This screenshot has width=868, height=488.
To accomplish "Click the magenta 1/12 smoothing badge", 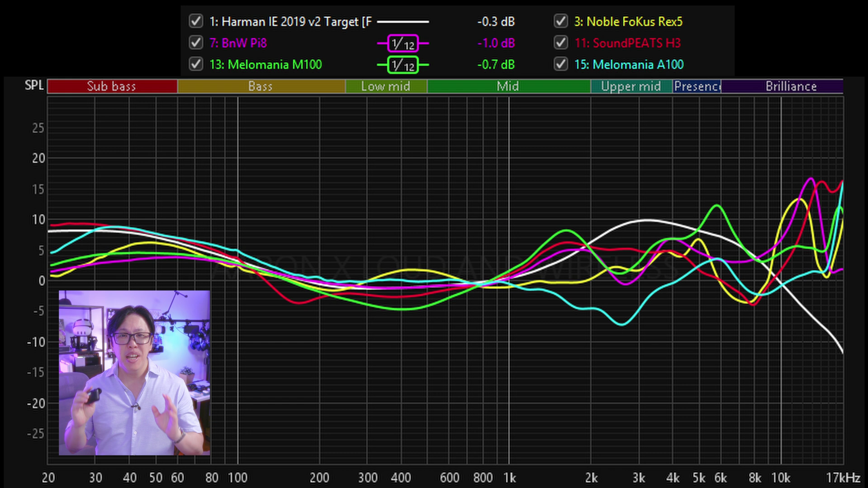I will [x=403, y=43].
